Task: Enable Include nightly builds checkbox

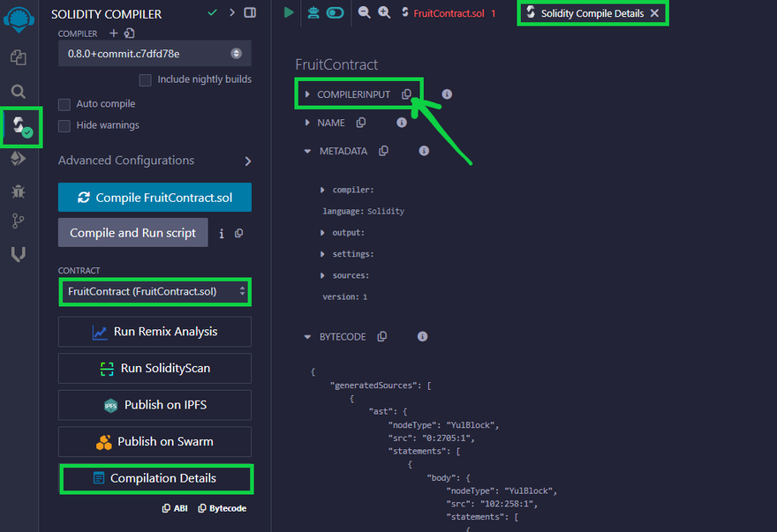Action: coord(146,80)
